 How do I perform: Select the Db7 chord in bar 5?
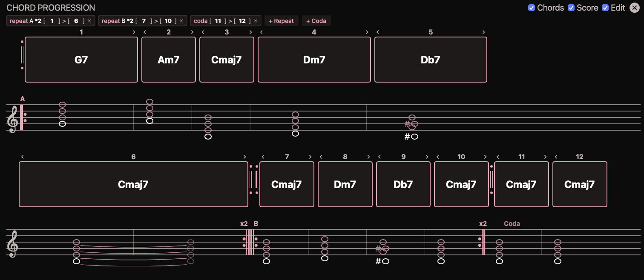click(x=430, y=60)
